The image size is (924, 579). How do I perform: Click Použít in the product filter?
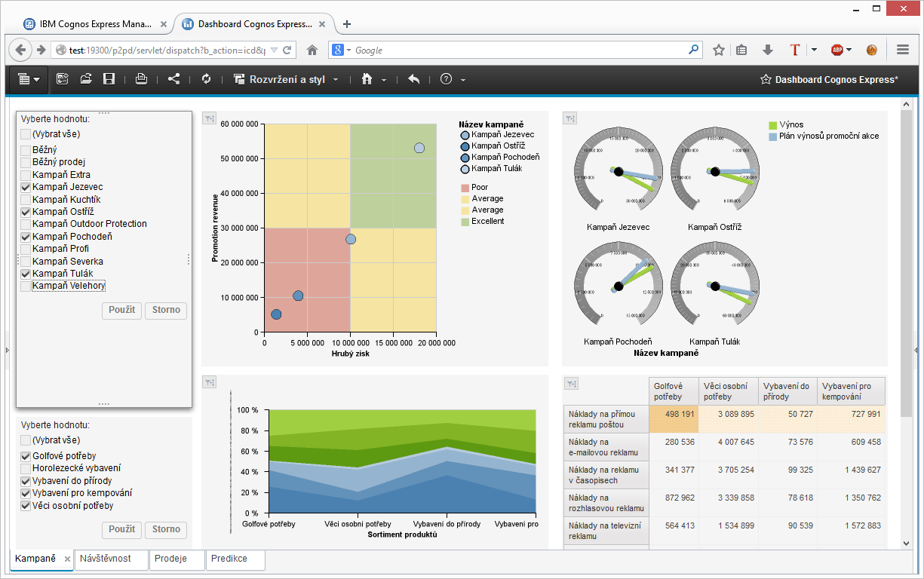[122, 529]
